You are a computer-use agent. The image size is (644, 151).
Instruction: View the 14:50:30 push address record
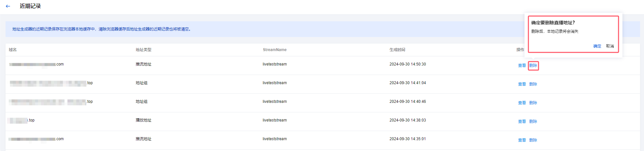522,66
